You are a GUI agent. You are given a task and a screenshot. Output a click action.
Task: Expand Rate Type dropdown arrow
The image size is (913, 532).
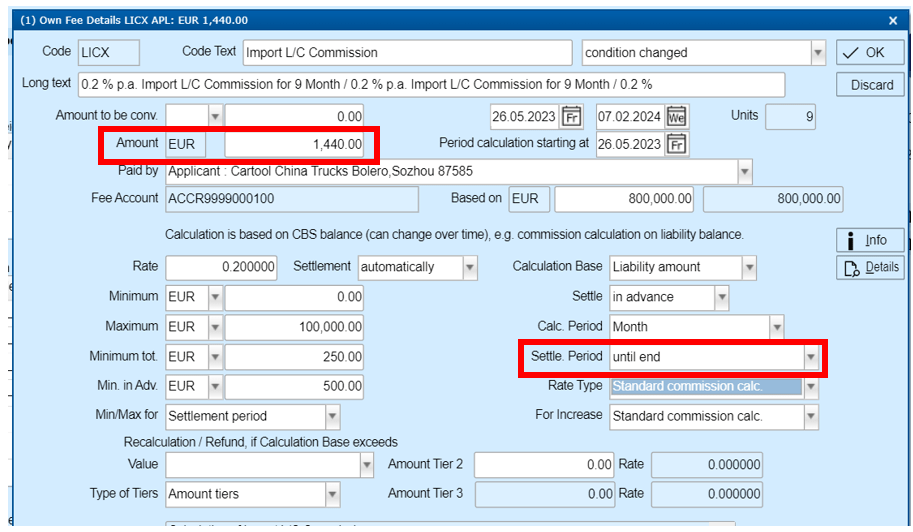(x=811, y=386)
